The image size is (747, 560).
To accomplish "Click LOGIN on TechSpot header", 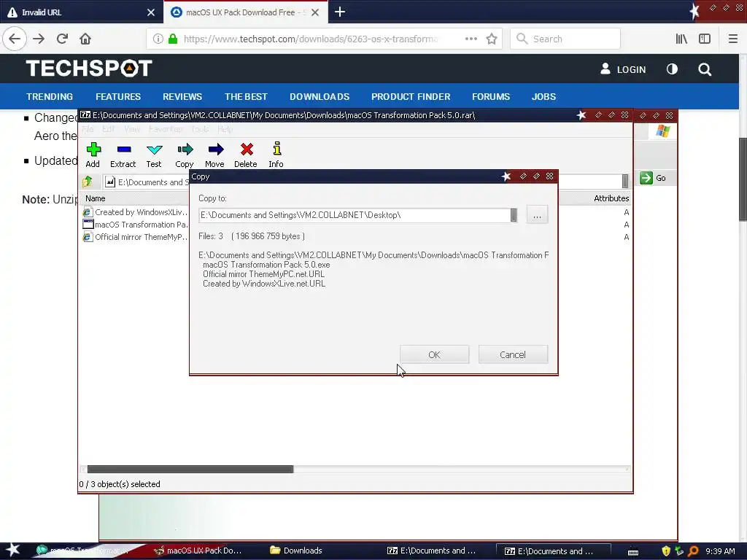I will pos(623,69).
